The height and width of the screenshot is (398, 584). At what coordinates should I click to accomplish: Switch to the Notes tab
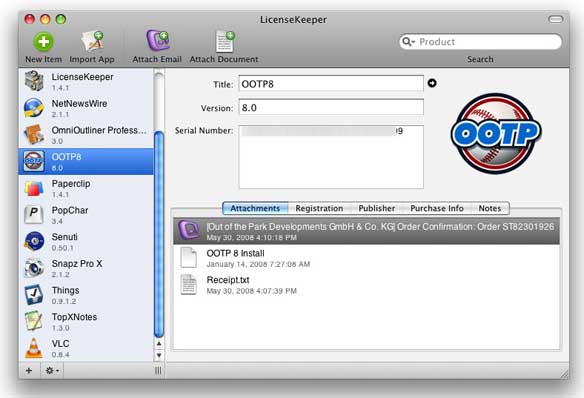point(490,208)
